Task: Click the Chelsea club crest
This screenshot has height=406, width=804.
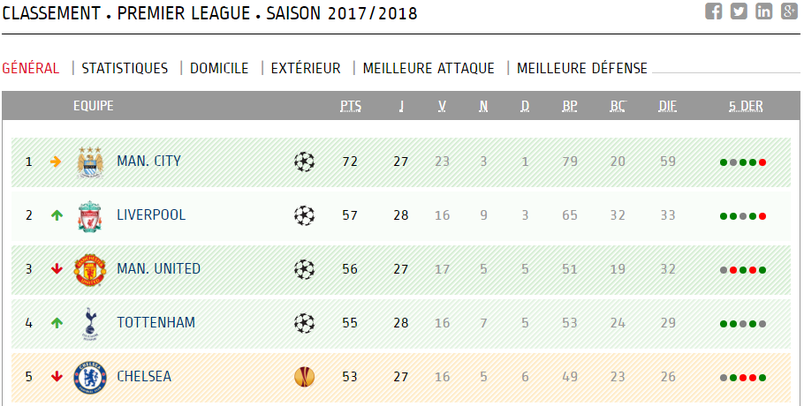Action: coord(90,377)
